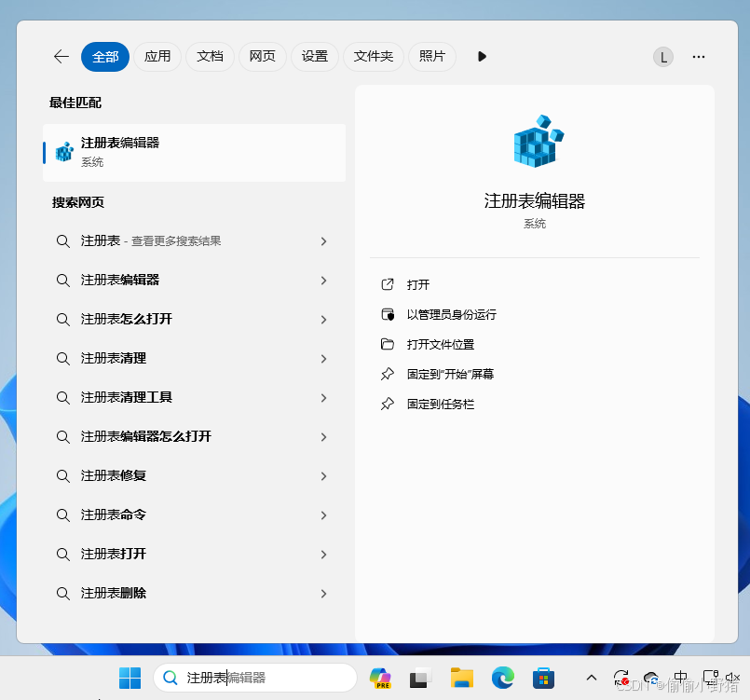This screenshot has width=750, height=700.
Task: Click the L account avatar at top right
Action: click(x=662, y=57)
